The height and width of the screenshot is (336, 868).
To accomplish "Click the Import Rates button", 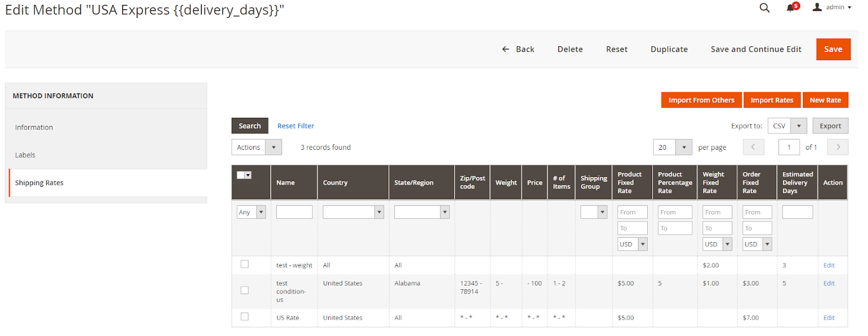I will [771, 100].
